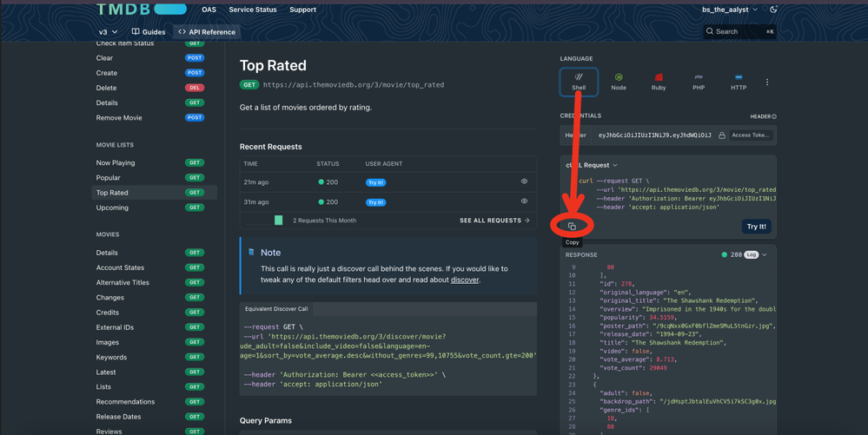Open Service Status in top menu
The image size is (868, 435).
[253, 10]
